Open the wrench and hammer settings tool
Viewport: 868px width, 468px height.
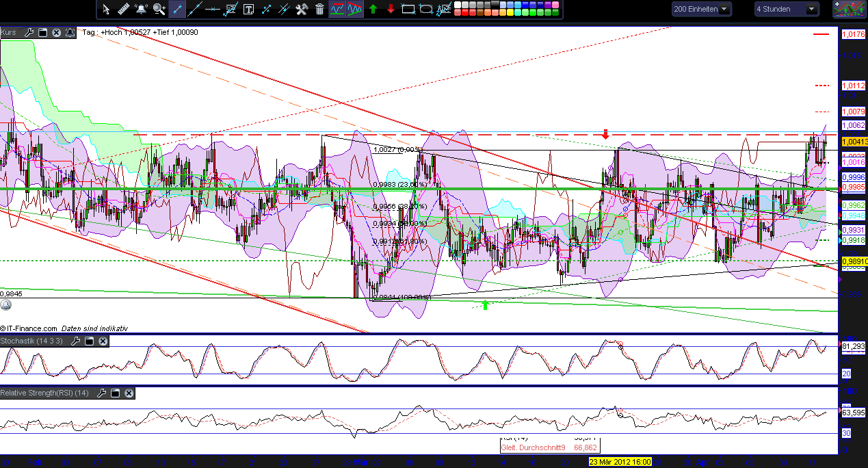pos(302,9)
